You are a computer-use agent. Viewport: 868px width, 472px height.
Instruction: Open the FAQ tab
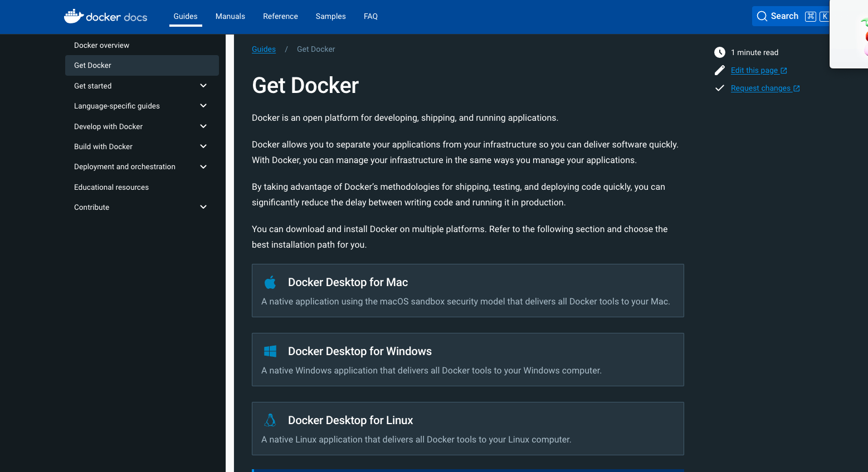click(370, 16)
